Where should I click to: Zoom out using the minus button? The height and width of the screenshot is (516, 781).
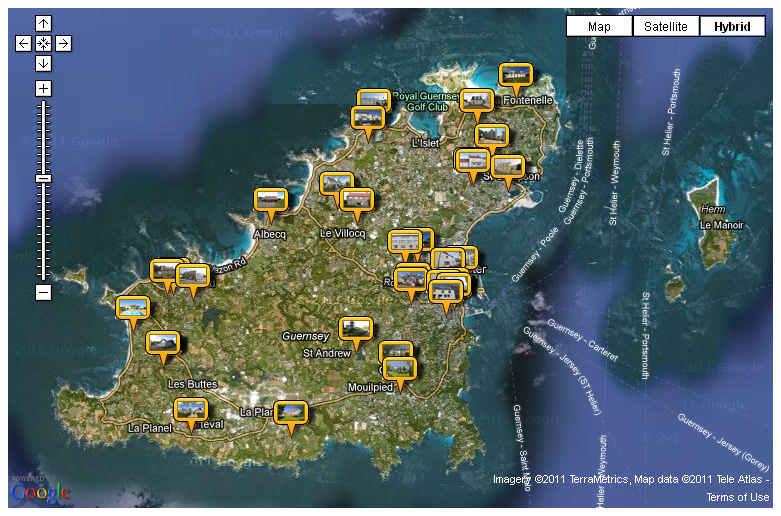43,292
